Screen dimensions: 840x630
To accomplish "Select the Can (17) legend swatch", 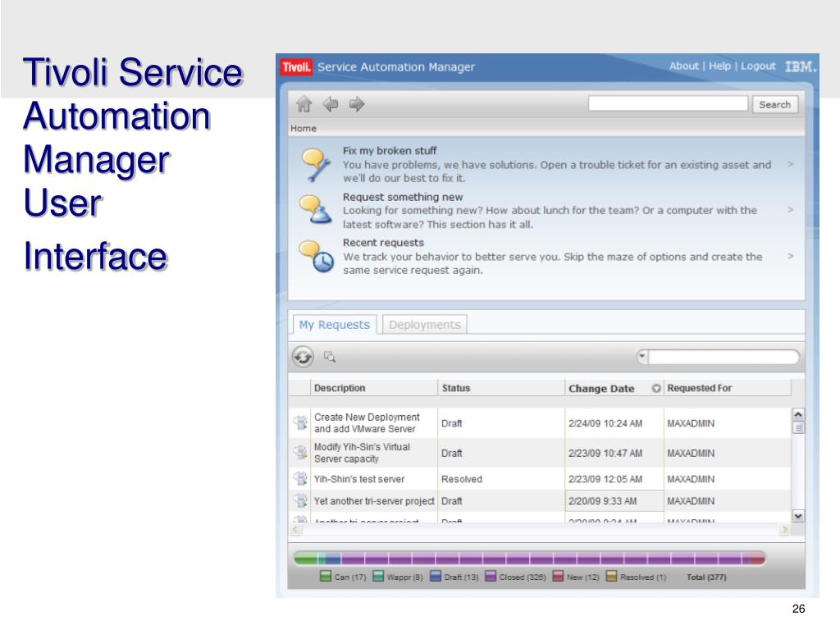I will (x=326, y=577).
